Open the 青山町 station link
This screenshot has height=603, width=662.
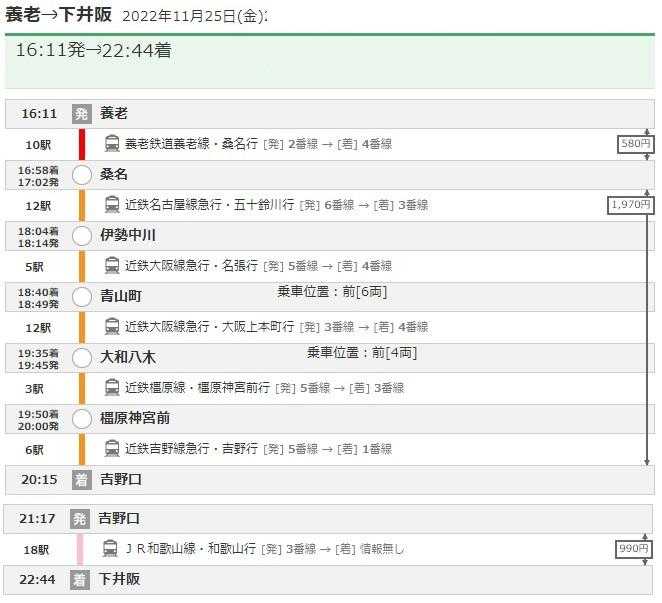(121, 297)
